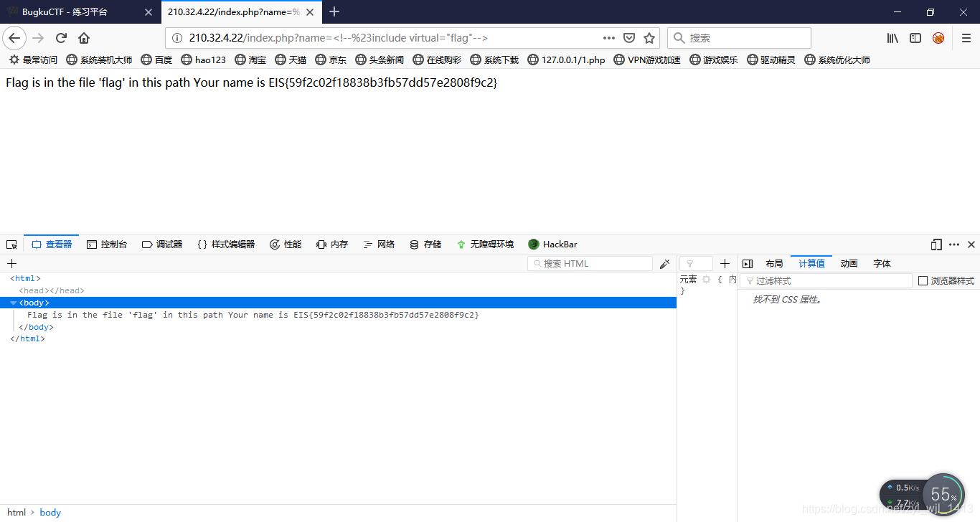Switch to the 字体 fonts tab
980x522 pixels.
tap(882, 264)
